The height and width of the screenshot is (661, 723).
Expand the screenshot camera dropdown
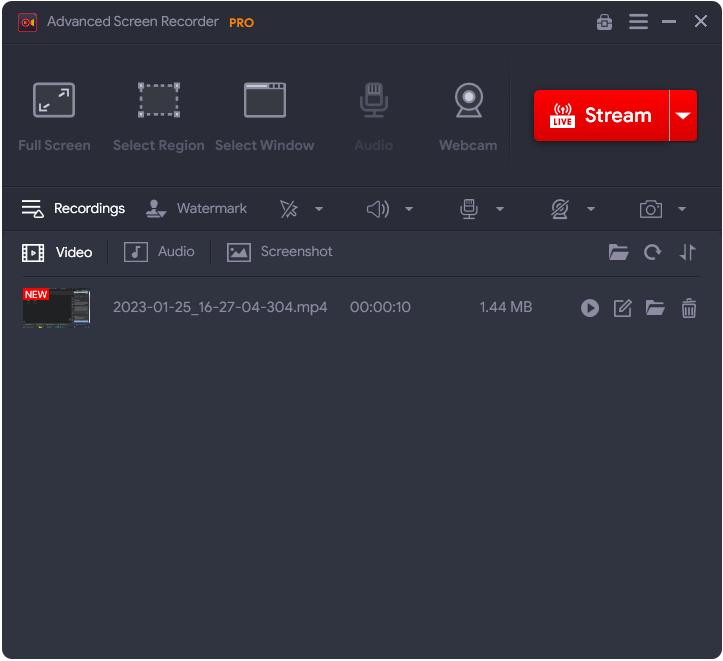pos(682,209)
